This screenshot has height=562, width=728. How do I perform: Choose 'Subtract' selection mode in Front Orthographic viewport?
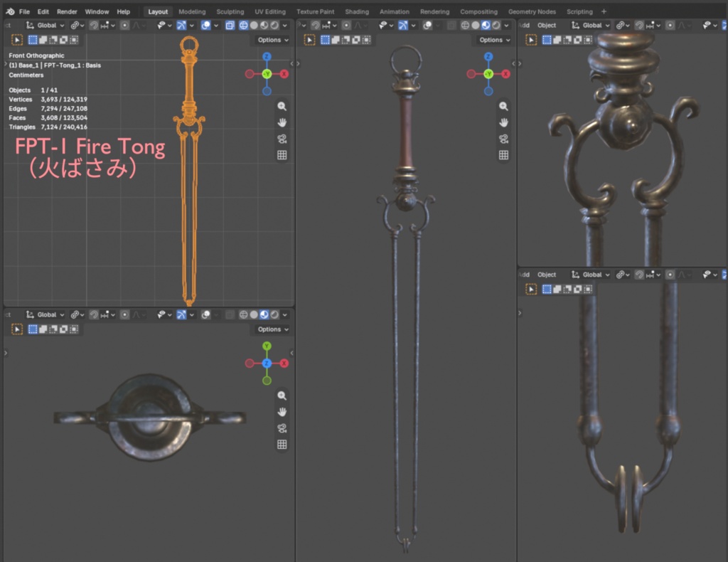(x=53, y=40)
